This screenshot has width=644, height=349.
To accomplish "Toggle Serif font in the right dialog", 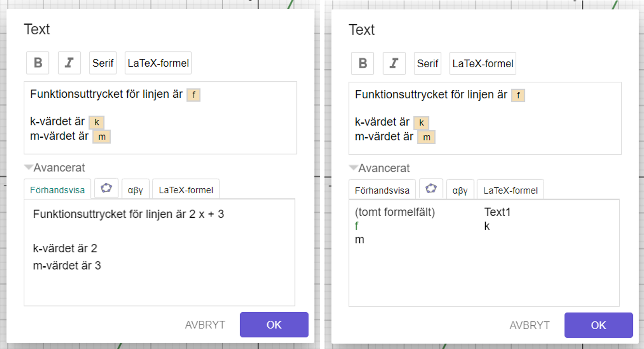I will pyautogui.click(x=428, y=63).
